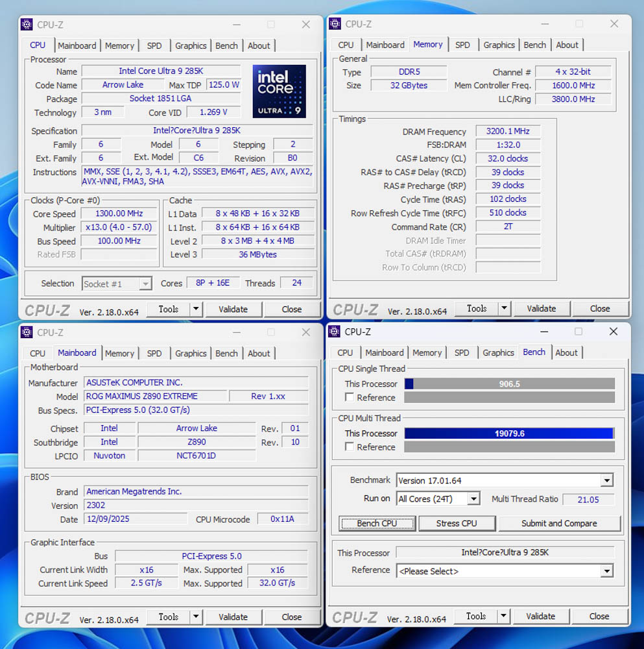
Task: Enable Reference checkbox under CPU Multi Thread
Action: pyautogui.click(x=350, y=447)
